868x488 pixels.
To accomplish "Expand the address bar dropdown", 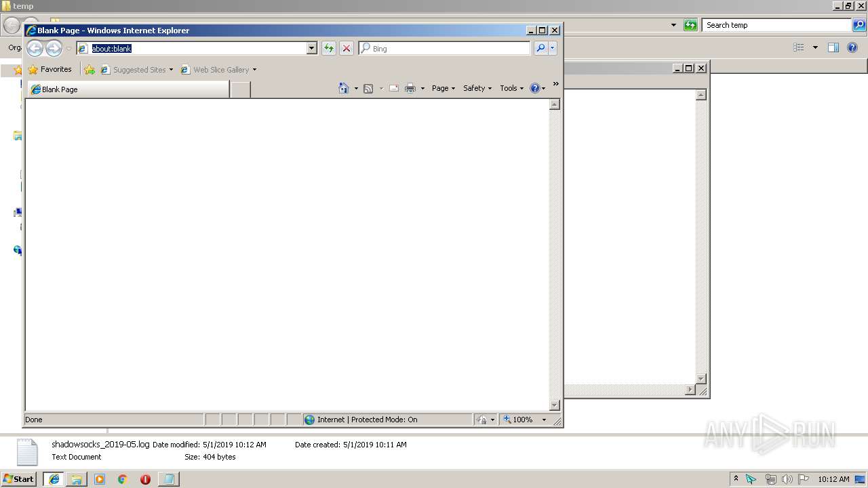I will [x=312, y=48].
